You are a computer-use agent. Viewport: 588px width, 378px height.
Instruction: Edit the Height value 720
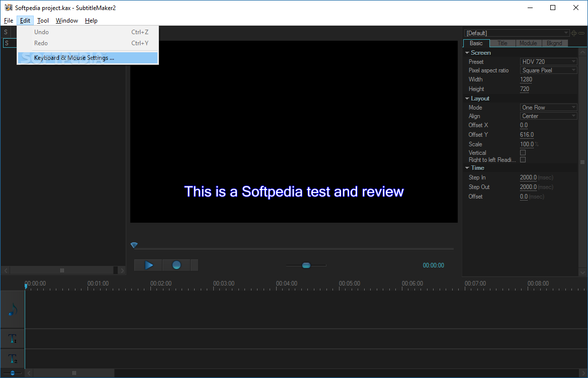tap(525, 89)
